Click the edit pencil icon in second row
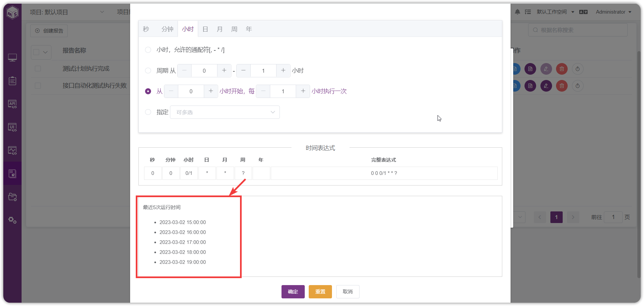 [x=546, y=86]
